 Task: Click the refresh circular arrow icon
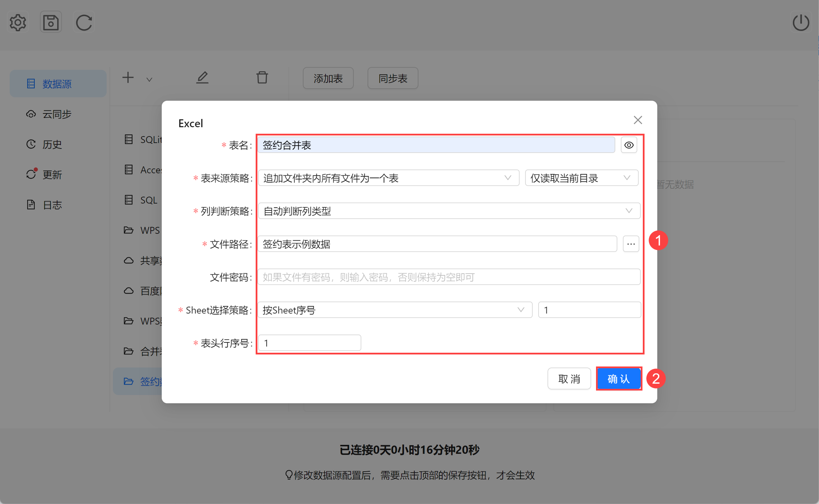tap(84, 23)
